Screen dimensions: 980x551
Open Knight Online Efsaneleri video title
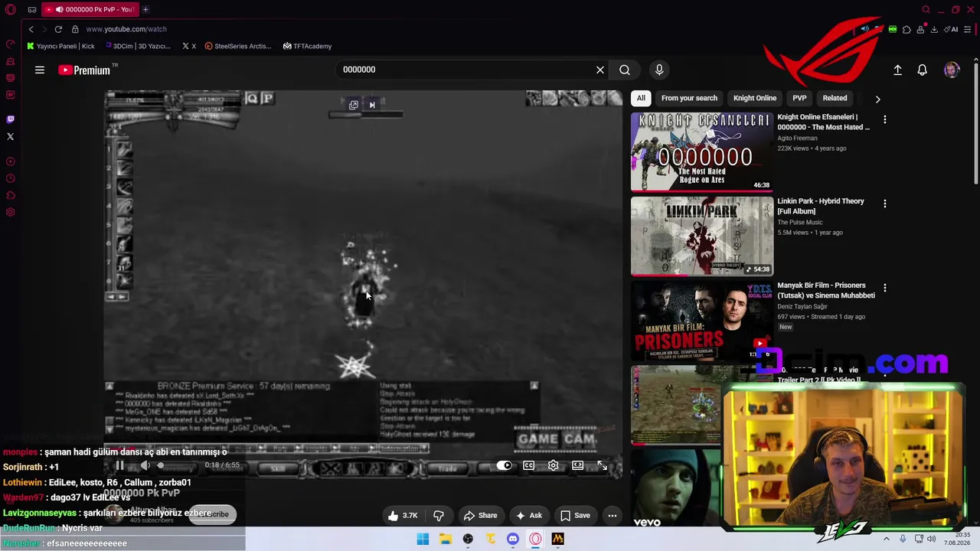[824, 122]
